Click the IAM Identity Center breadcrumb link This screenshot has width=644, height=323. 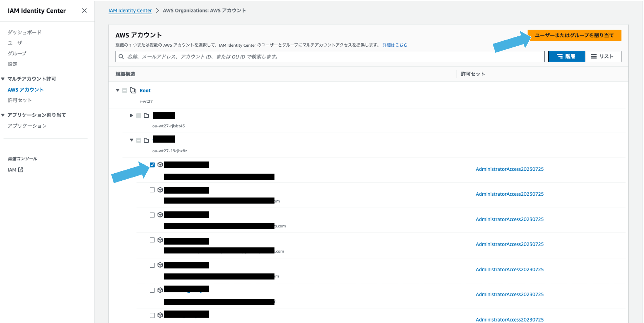pos(130,11)
